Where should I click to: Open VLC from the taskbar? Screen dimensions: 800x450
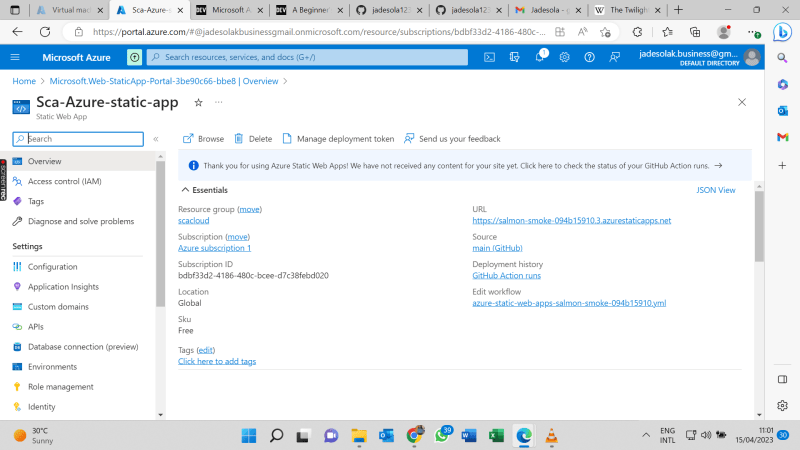point(552,436)
